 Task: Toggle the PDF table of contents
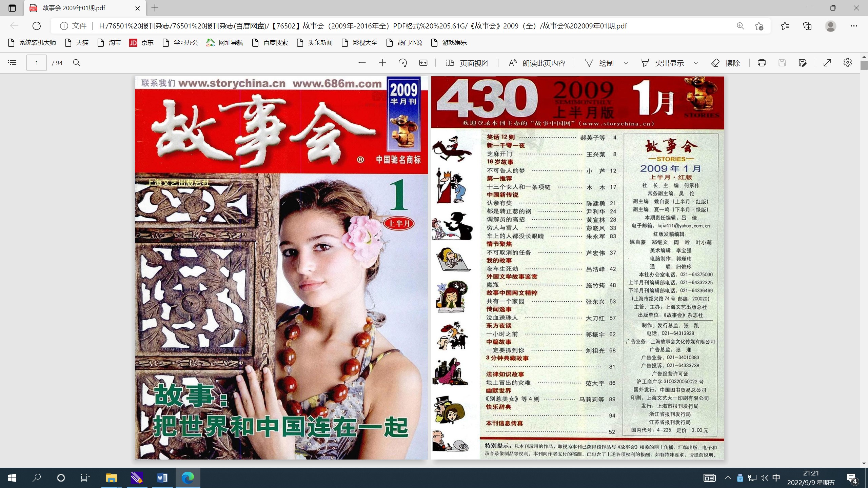(x=12, y=63)
